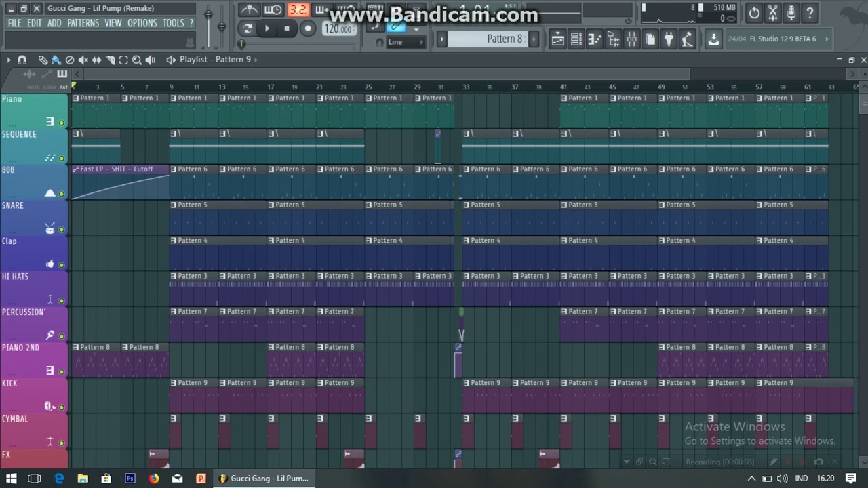Select the Delete tool in playlist toolbar
868x488 pixels.
click(70, 60)
